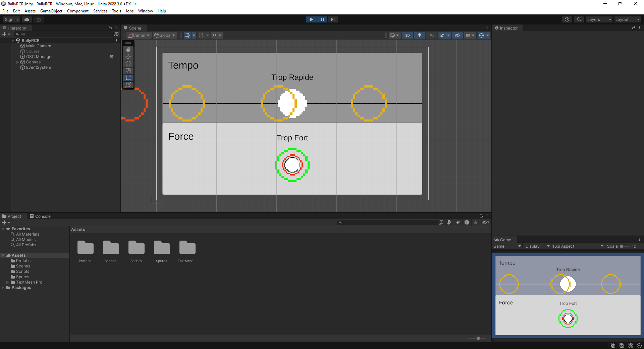The image size is (644, 349).
Task: Select the Move tool in Scene overlay
Action: point(128,57)
